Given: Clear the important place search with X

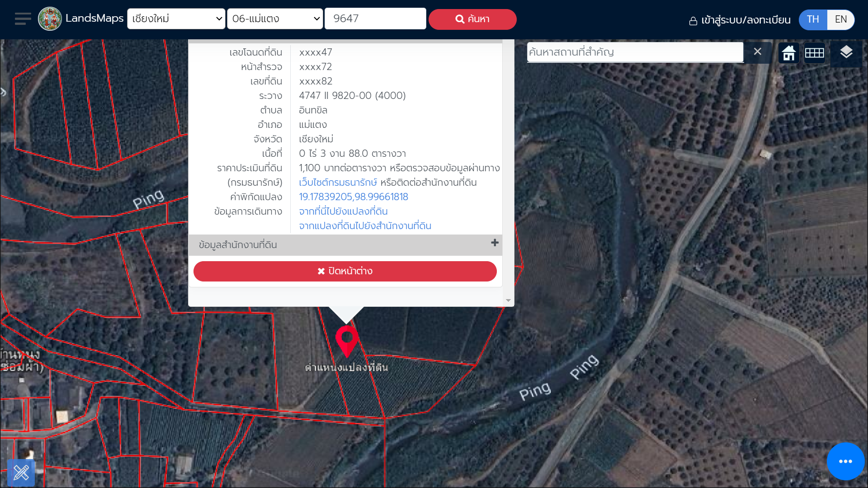Looking at the screenshot, I should 758,52.
